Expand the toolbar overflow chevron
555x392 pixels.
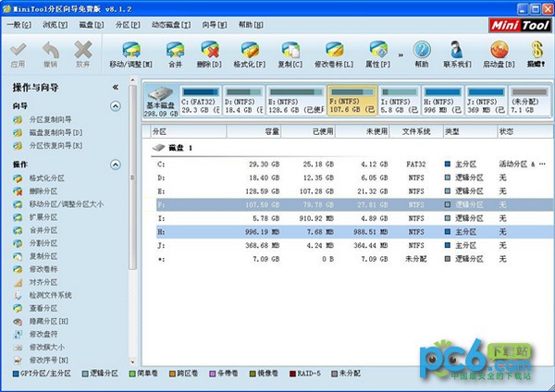(401, 55)
